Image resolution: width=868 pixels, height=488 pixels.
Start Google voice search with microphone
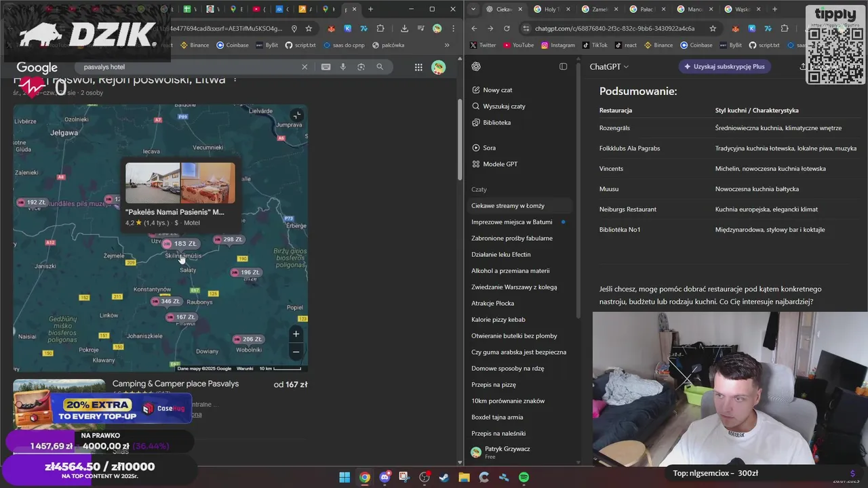click(343, 67)
